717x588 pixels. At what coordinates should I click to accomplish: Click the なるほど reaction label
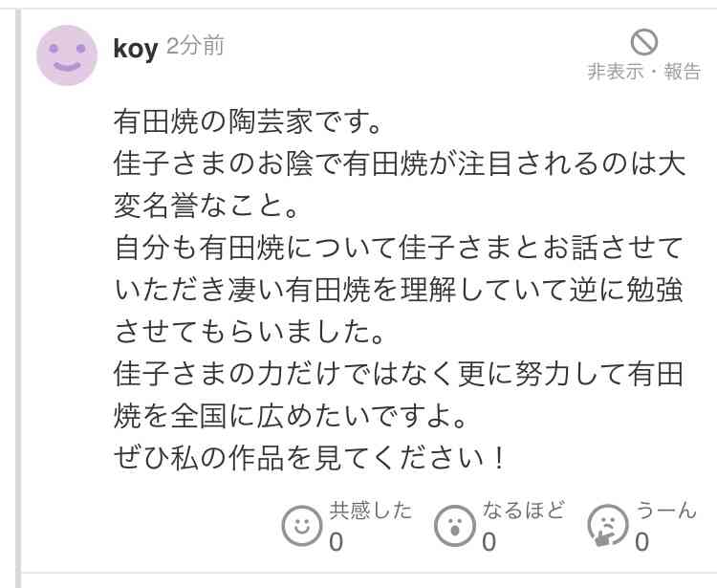(x=524, y=511)
